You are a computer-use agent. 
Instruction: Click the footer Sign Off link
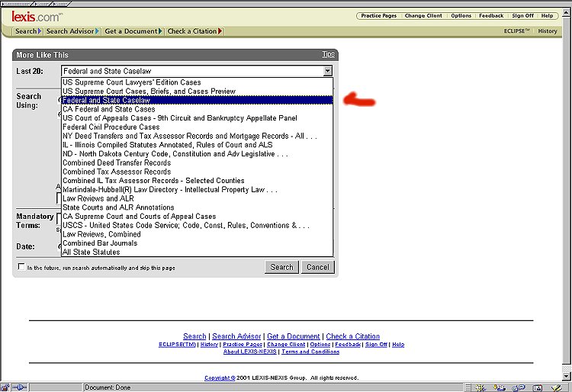(x=376, y=344)
